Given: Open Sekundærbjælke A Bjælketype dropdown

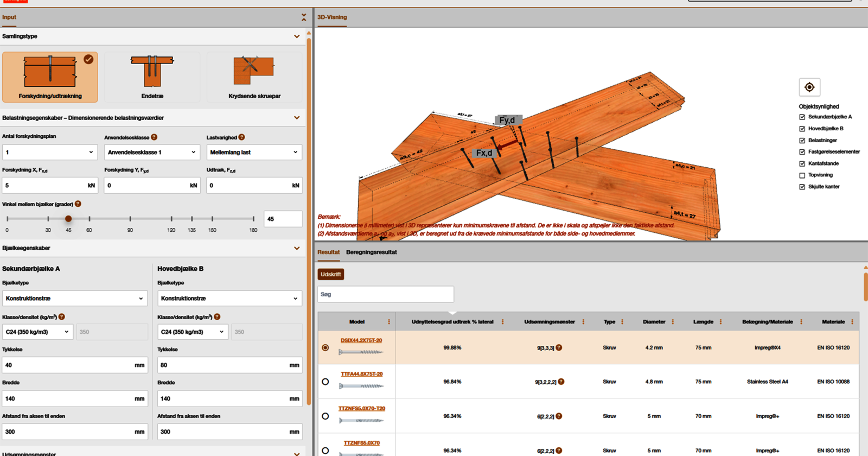Looking at the screenshot, I should pos(75,299).
